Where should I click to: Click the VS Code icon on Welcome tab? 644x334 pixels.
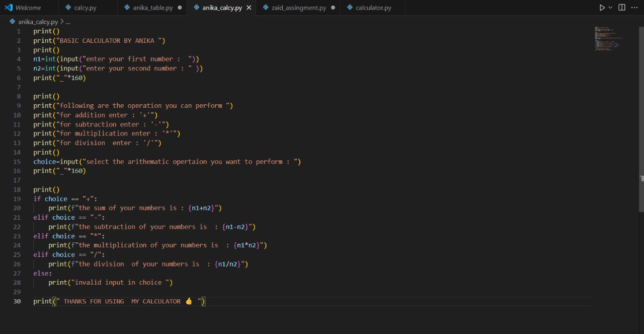pyautogui.click(x=9, y=8)
